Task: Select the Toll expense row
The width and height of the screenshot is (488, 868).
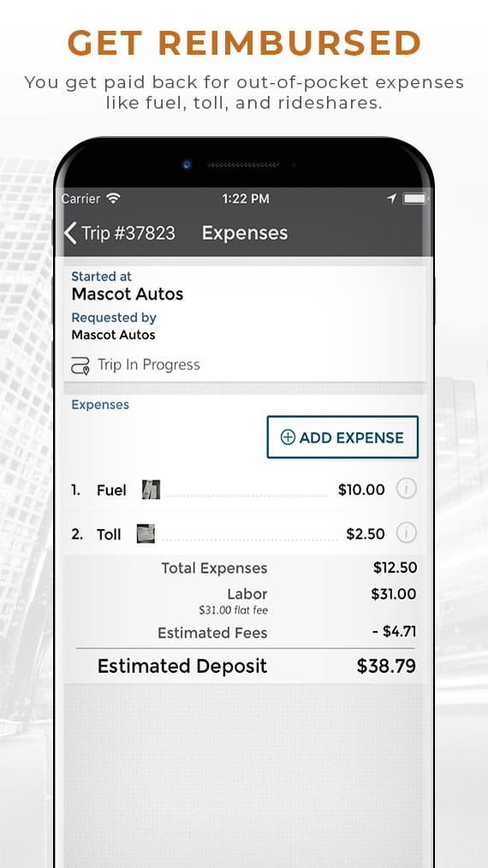Action: coord(244,533)
